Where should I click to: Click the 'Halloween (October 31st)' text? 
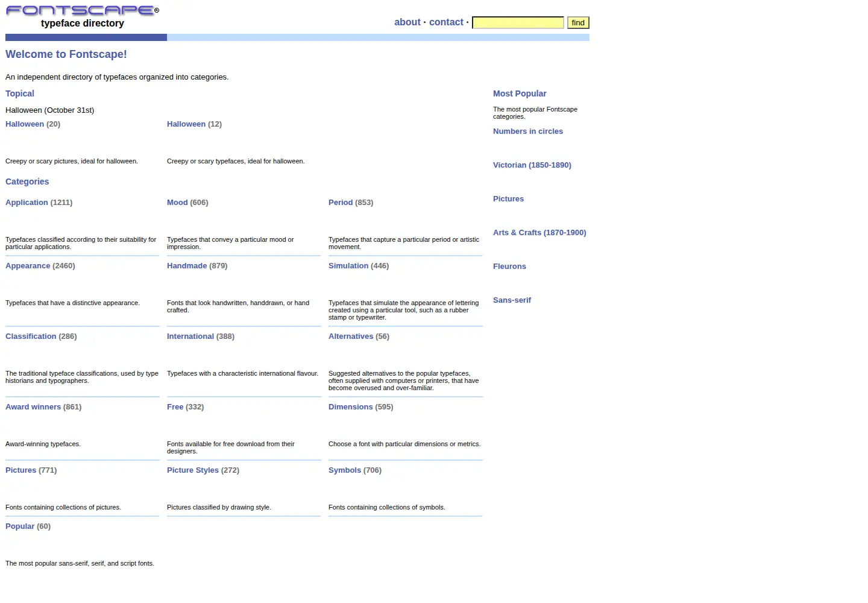coord(50,110)
